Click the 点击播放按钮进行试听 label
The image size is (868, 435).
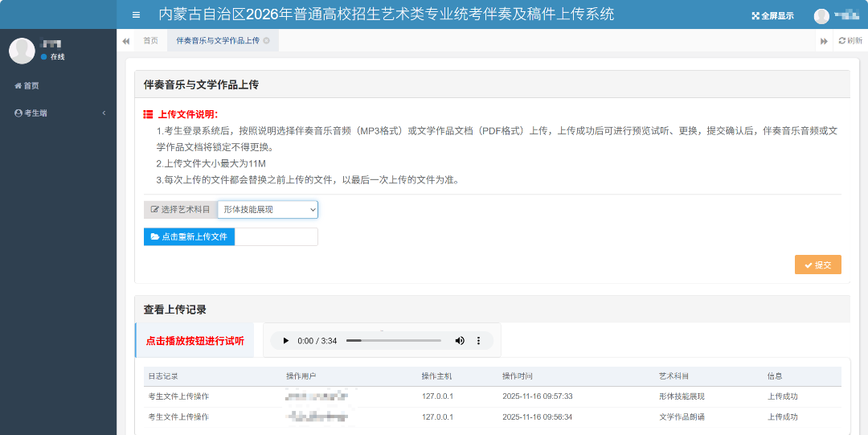[x=194, y=341]
